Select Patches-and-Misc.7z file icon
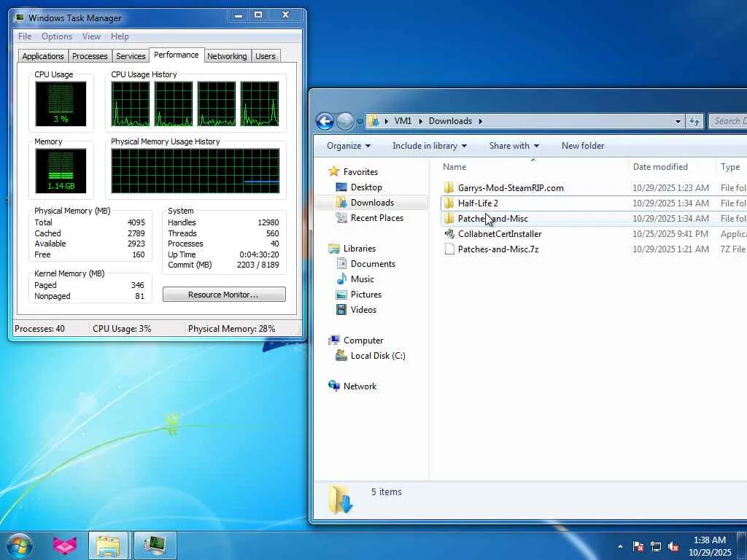 [449, 249]
